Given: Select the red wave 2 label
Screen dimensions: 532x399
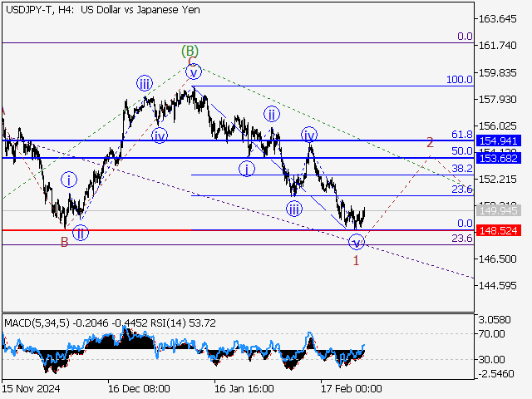Looking at the screenshot, I should click(430, 142).
